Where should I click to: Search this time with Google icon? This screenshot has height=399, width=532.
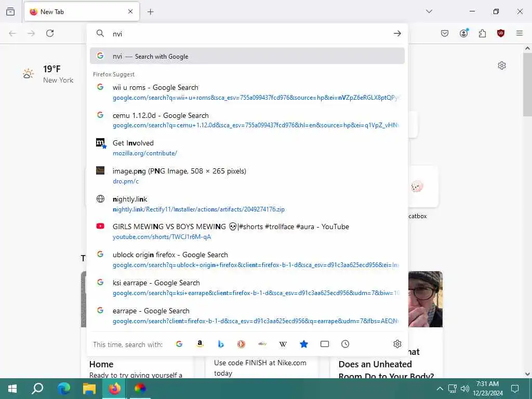tap(179, 344)
